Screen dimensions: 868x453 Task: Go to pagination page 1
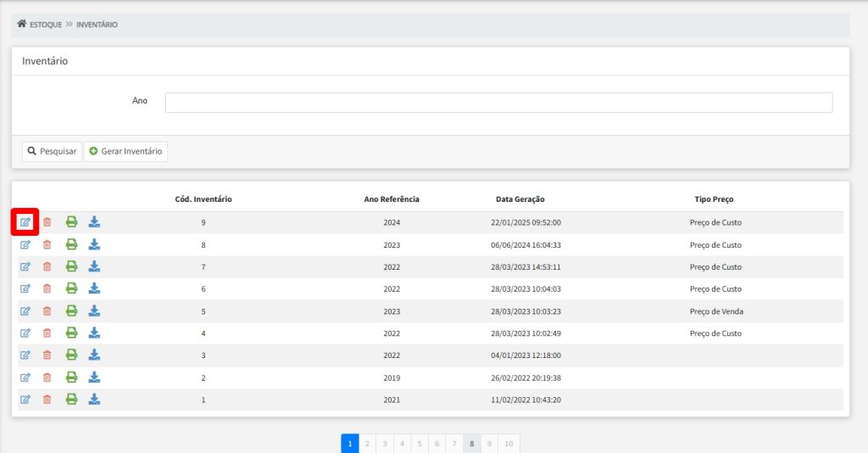(x=350, y=444)
